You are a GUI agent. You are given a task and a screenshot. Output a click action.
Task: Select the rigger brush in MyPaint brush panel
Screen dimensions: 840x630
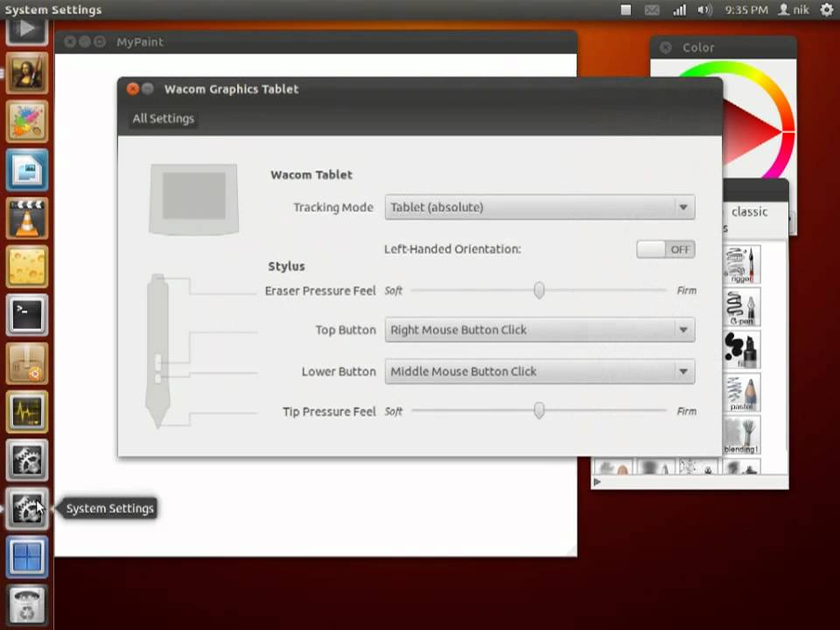click(742, 264)
